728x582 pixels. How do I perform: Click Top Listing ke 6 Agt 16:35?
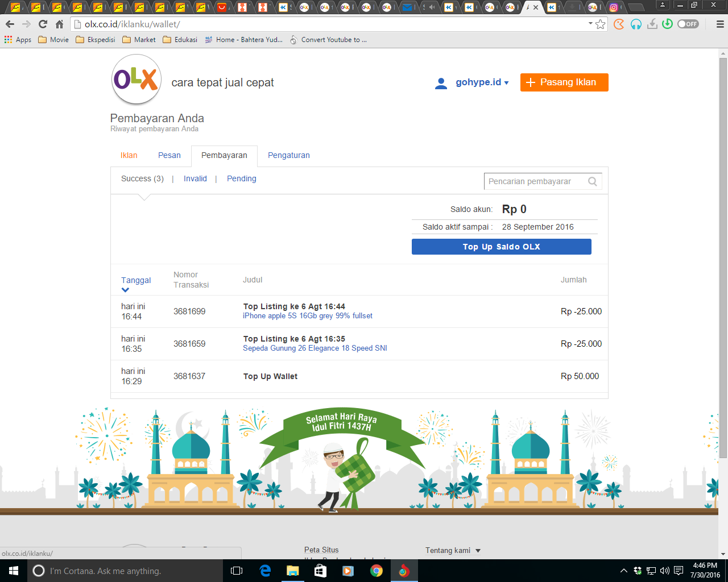tap(294, 339)
